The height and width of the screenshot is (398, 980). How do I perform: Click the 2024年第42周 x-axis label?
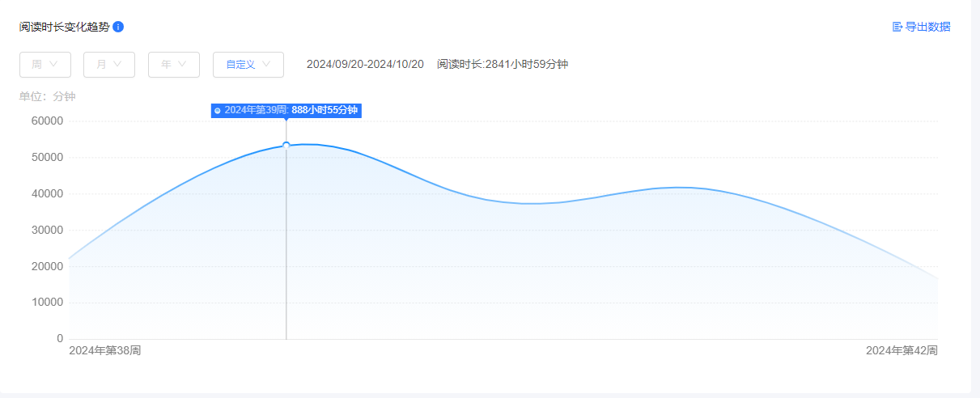point(902,350)
